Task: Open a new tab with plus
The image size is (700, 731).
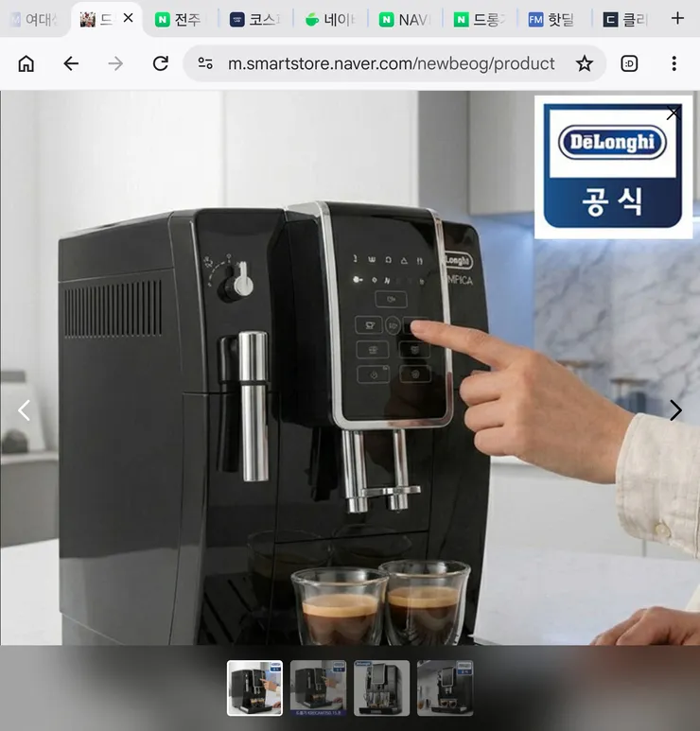Action: point(677,19)
